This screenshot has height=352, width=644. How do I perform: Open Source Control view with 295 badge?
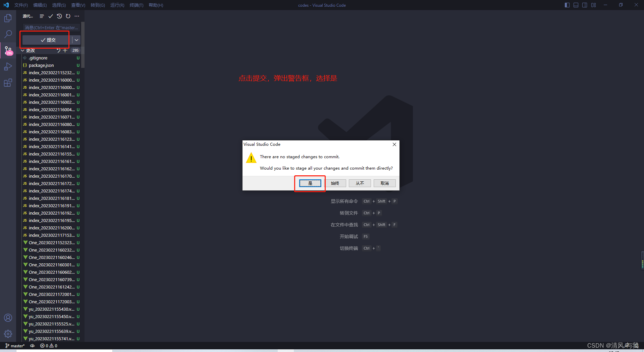pyautogui.click(x=8, y=50)
